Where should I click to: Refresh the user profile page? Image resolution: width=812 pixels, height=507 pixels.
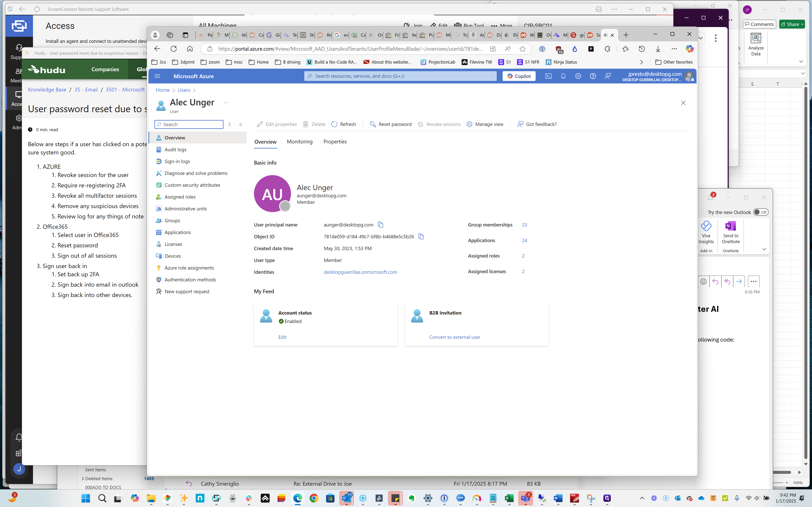344,124
